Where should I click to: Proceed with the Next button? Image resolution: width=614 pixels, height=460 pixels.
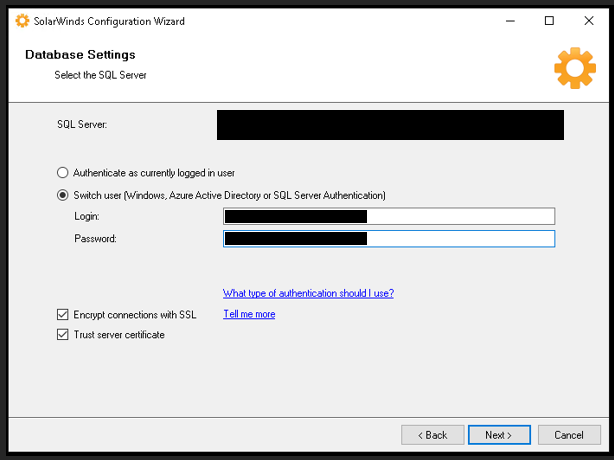499,435
